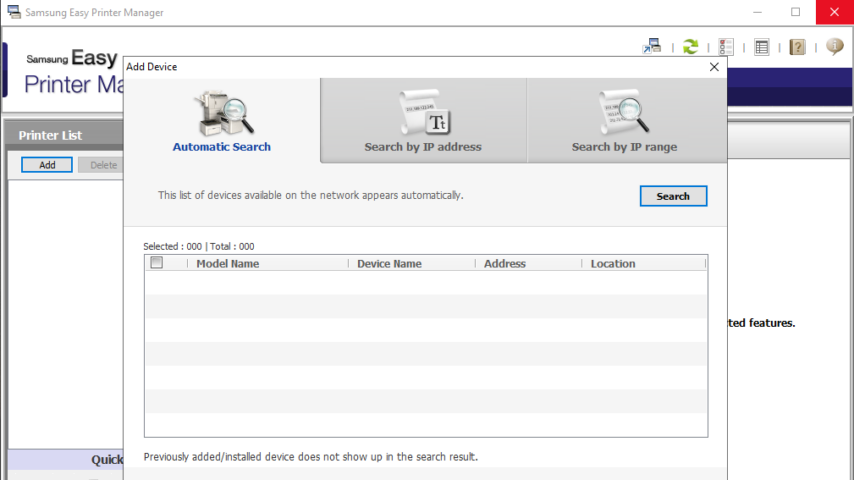Image resolution: width=854 pixels, height=480 pixels.
Task: Switch to Automatic Search tab
Action: [222, 120]
